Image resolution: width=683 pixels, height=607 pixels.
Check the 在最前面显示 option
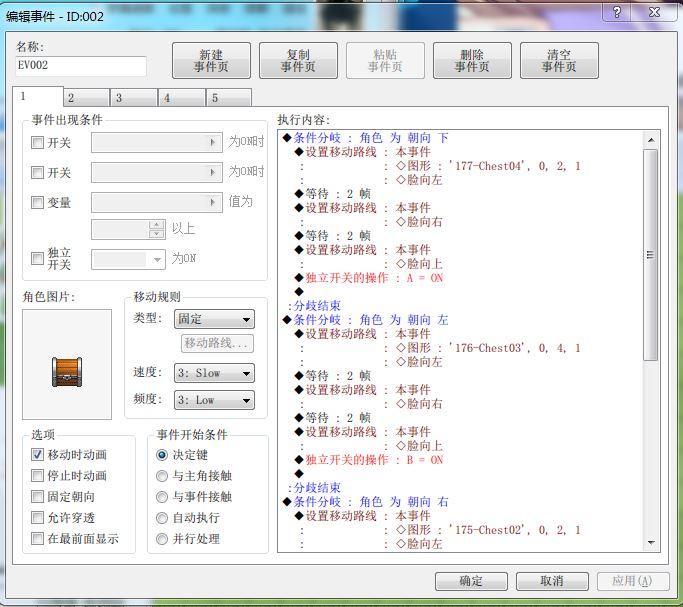coord(37,539)
